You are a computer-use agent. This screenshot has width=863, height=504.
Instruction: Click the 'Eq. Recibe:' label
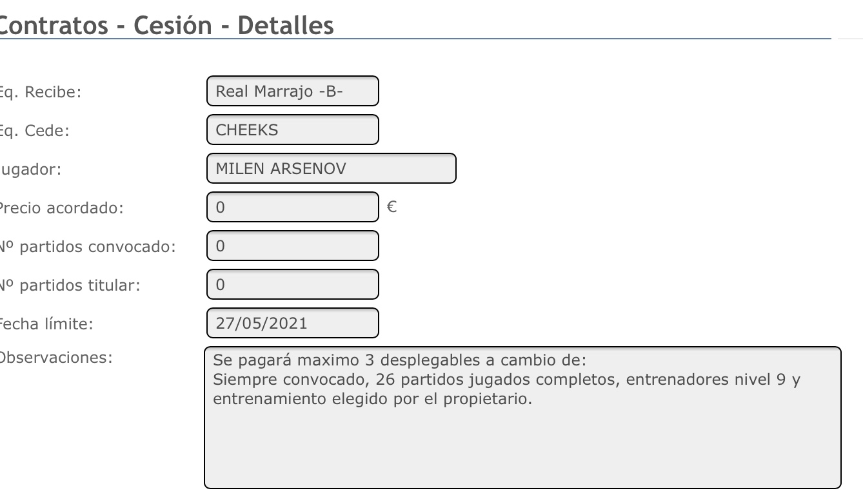click(x=40, y=92)
